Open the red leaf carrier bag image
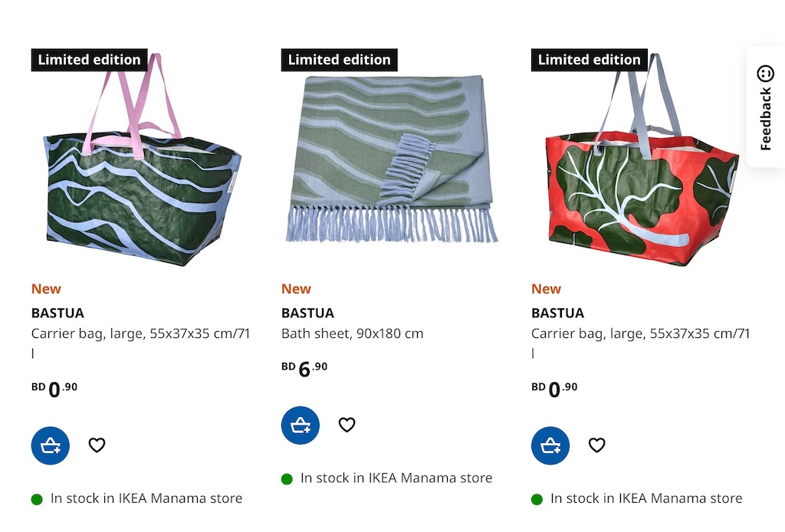The width and height of the screenshot is (785, 532). pos(641,160)
